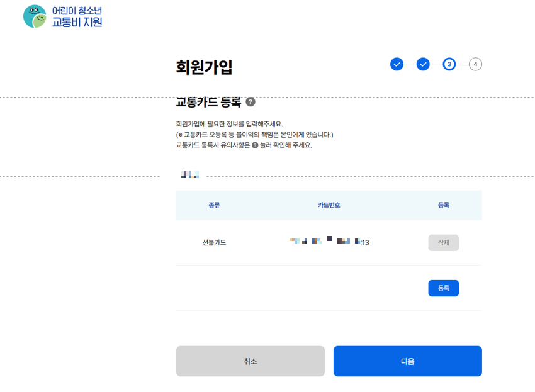This screenshot has width=535, height=392.
Task: Click the 종류 column header
Action: tap(213, 206)
